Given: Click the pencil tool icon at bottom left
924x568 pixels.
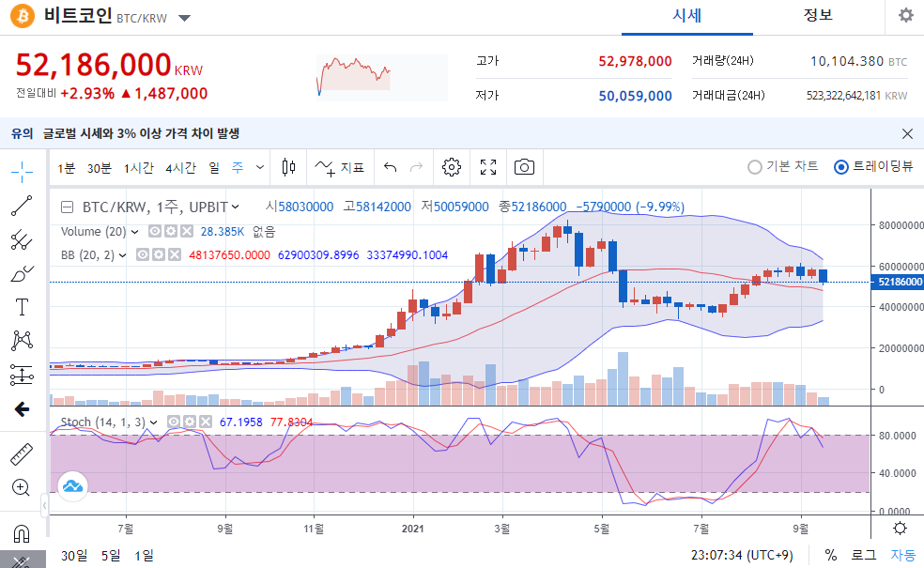Looking at the screenshot, I should click(x=22, y=560).
